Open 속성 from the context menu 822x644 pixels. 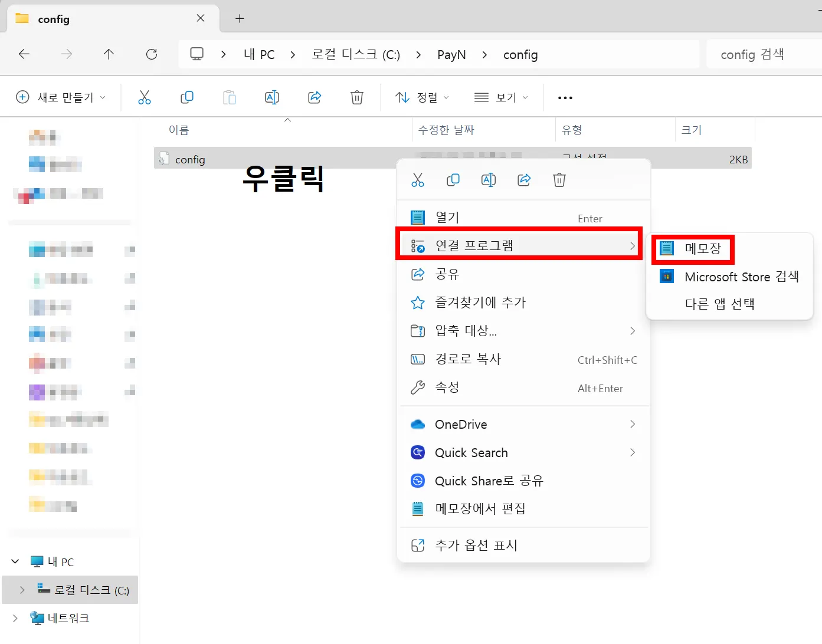click(524, 387)
